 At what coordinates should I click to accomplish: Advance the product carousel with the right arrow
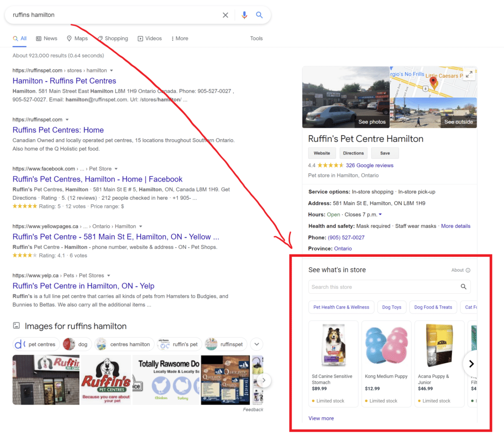pyautogui.click(x=471, y=364)
